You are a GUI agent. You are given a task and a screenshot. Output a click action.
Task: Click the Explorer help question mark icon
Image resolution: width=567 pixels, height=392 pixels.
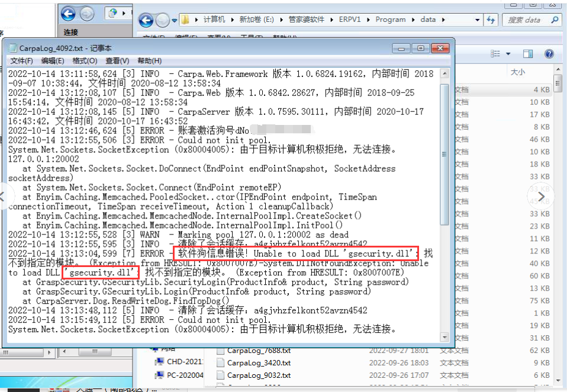pos(549,54)
